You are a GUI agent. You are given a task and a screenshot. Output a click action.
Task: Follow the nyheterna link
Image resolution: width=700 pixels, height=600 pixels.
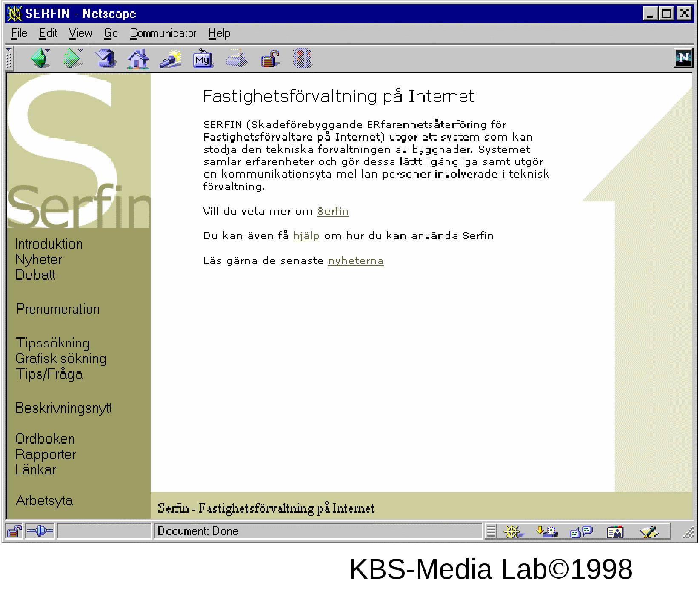(x=356, y=261)
